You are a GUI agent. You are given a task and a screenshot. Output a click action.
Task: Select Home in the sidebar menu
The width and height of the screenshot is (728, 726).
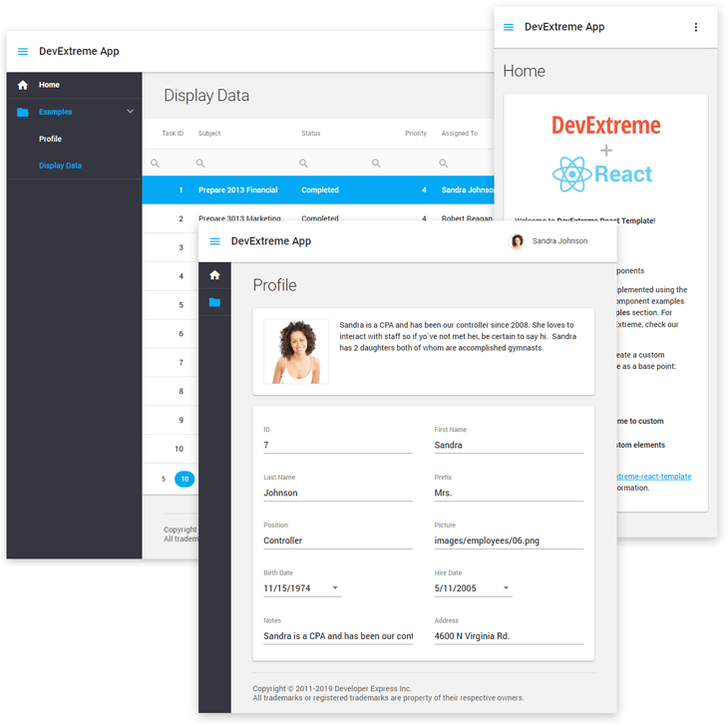[74, 85]
